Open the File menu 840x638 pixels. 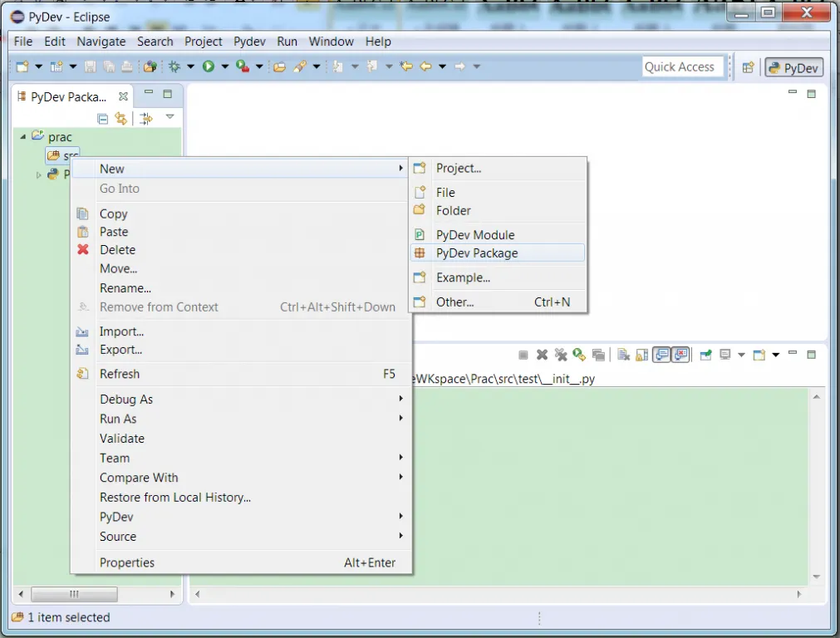click(23, 42)
